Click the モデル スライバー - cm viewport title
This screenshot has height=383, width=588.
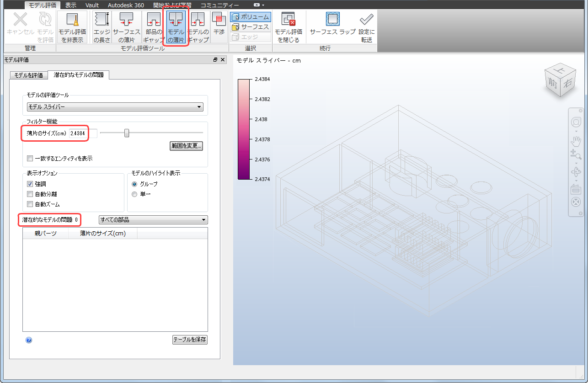point(268,60)
